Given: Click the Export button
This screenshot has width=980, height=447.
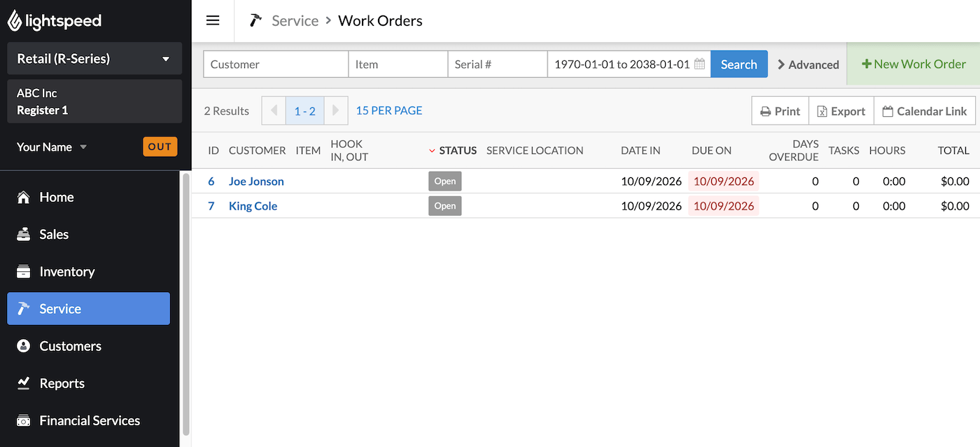Looking at the screenshot, I should click(841, 111).
